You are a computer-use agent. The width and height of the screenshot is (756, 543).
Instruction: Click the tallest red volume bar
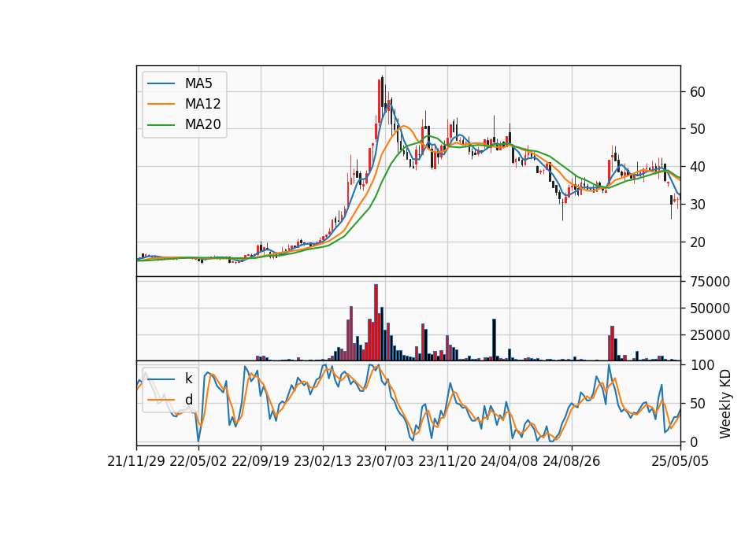point(376,323)
